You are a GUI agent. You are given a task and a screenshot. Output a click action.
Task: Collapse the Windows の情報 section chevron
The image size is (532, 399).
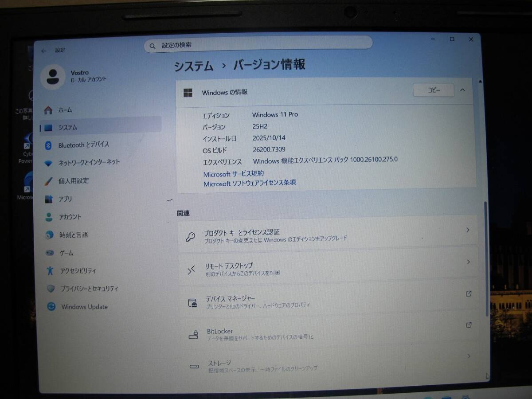(462, 90)
